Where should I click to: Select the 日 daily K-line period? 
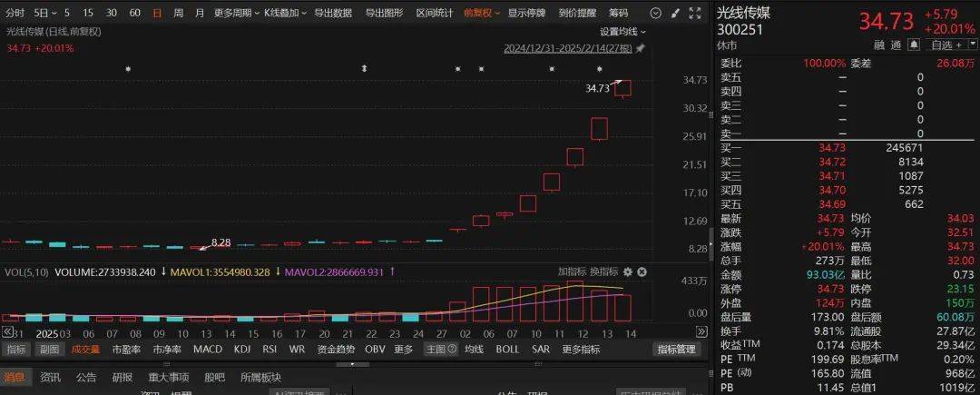click(x=157, y=13)
